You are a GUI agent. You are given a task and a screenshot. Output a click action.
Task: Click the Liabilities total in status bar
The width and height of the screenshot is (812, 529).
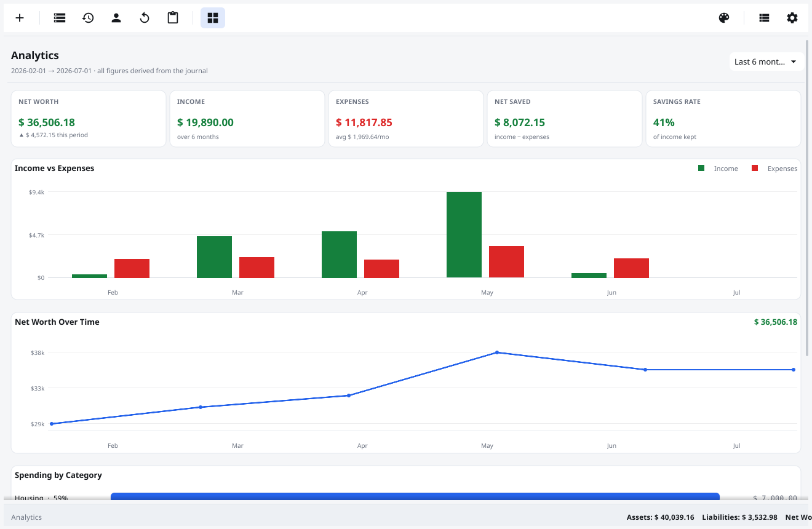coord(739,517)
